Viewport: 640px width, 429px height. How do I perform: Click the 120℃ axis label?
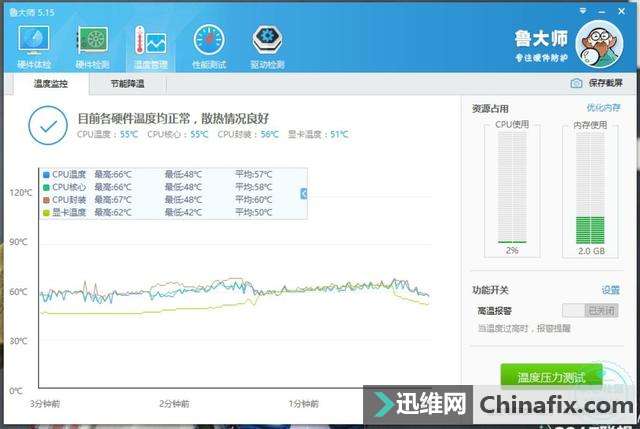20,193
